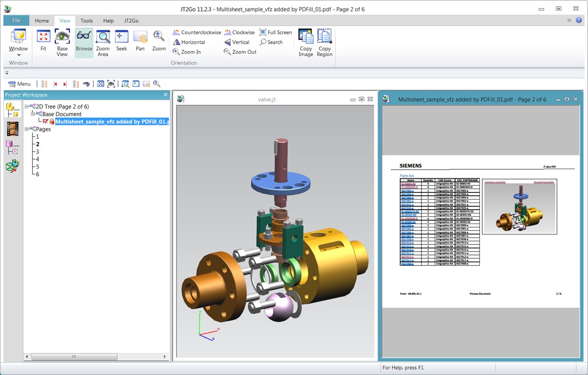Select the Browse tool in the ribbon
The width and height of the screenshot is (588, 375).
84,42
